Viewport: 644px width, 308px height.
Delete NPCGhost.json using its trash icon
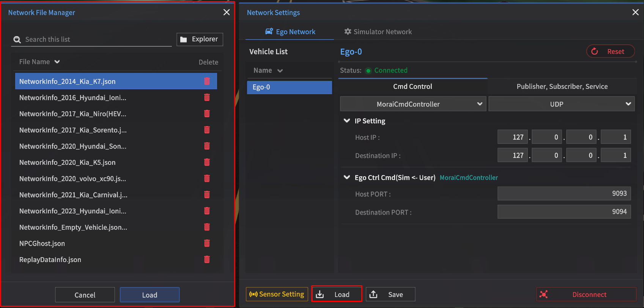click(x=207, y=243)
